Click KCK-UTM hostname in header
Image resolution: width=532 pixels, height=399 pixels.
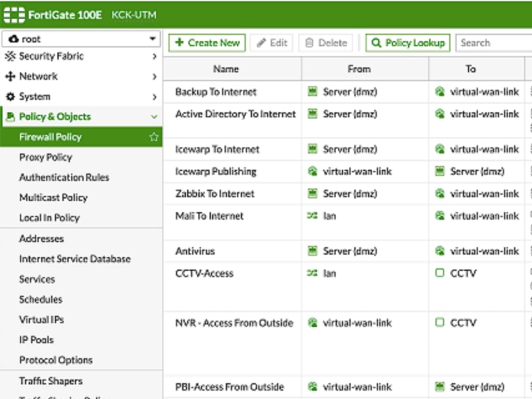click(134, 15)
